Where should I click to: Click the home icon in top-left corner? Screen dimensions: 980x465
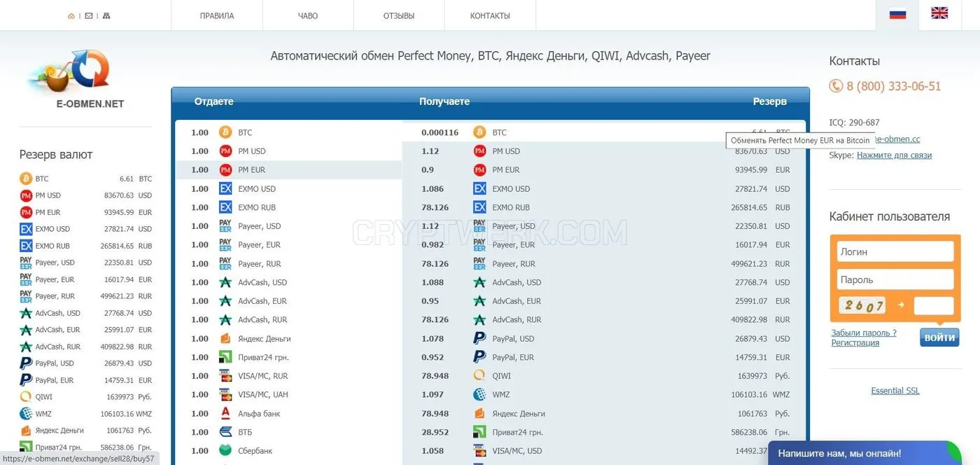(71, 15)
